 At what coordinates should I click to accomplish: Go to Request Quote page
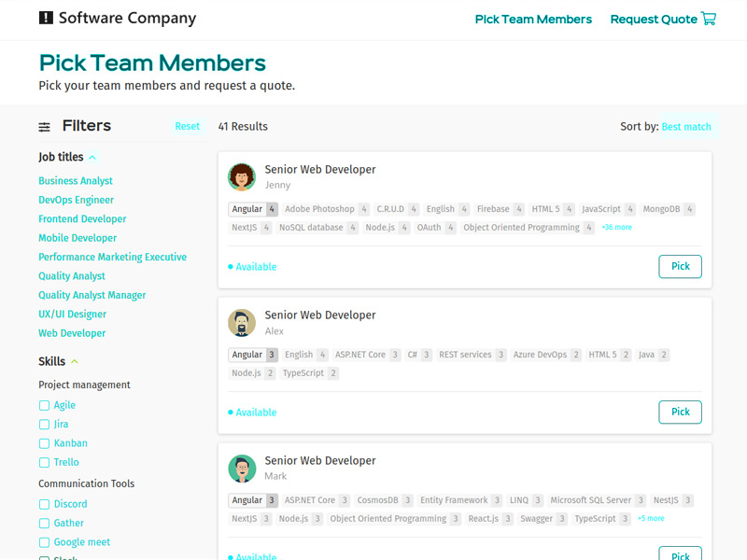pyautogui.click(x=654, y=19)
